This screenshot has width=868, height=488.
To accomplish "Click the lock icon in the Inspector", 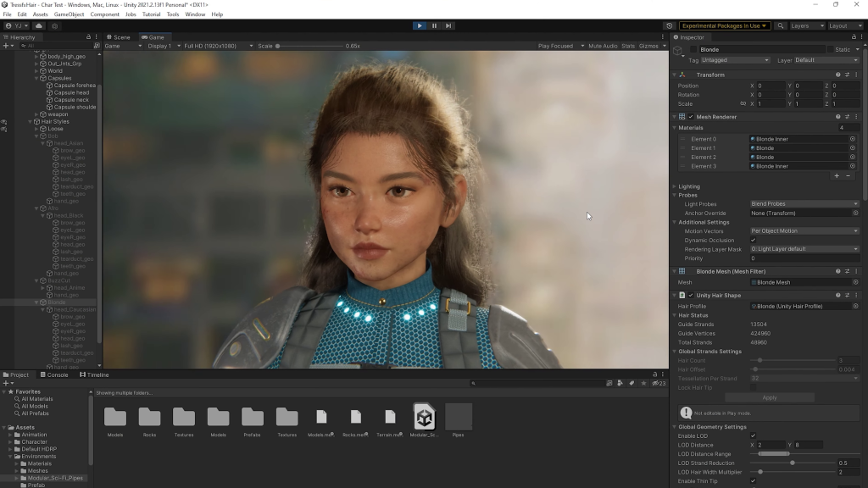I will pos(853,37).
